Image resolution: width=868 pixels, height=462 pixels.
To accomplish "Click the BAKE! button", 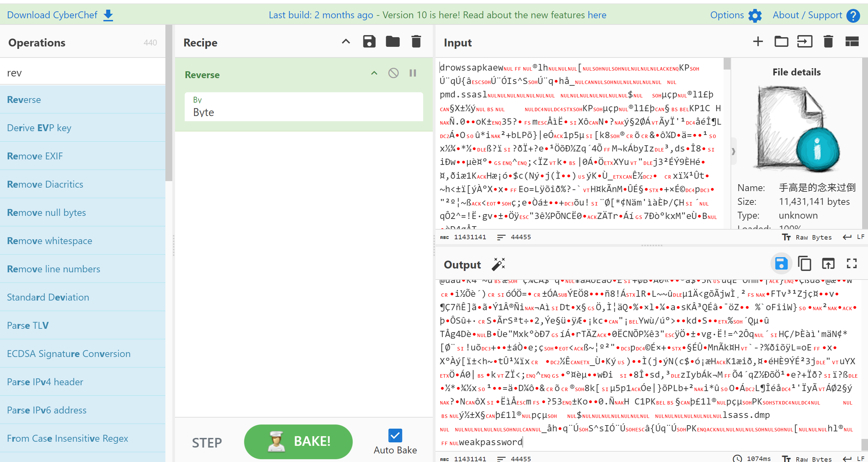I will pyautogui.click(x=298, y=441).
